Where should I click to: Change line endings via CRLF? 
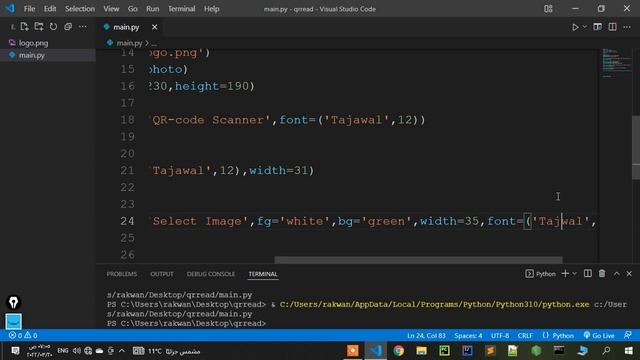point(525,336)
